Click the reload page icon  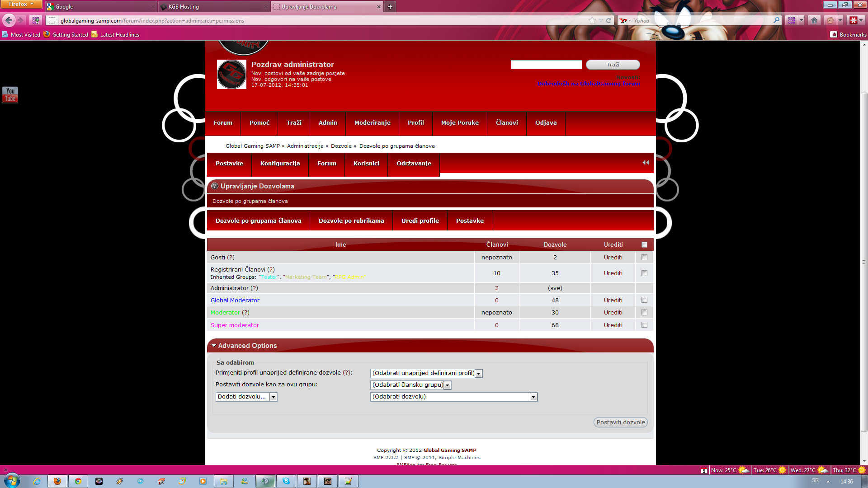click(x=609, y=20)
